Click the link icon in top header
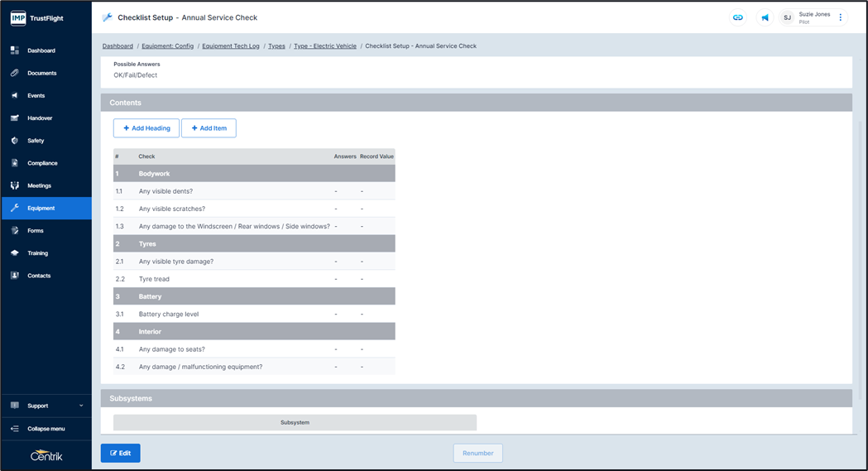The height and width of the screenshot is (471, 868). 738,17
